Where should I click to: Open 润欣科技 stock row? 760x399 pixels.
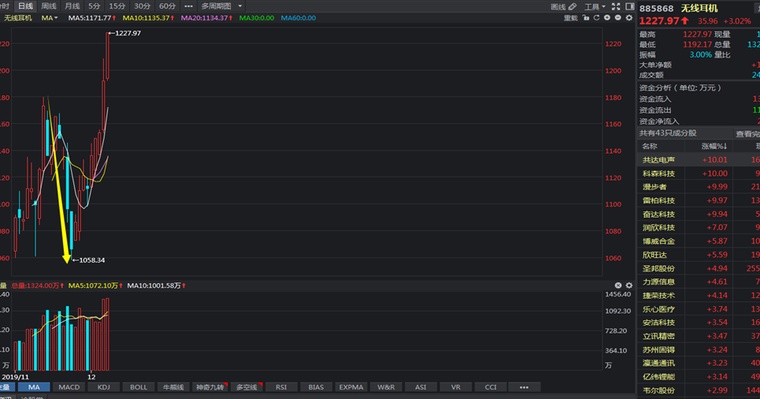(698, 227)
